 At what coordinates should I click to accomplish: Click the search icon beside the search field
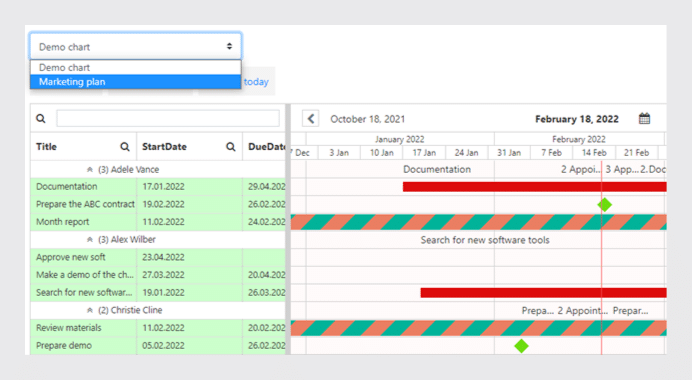click(41, 118)
